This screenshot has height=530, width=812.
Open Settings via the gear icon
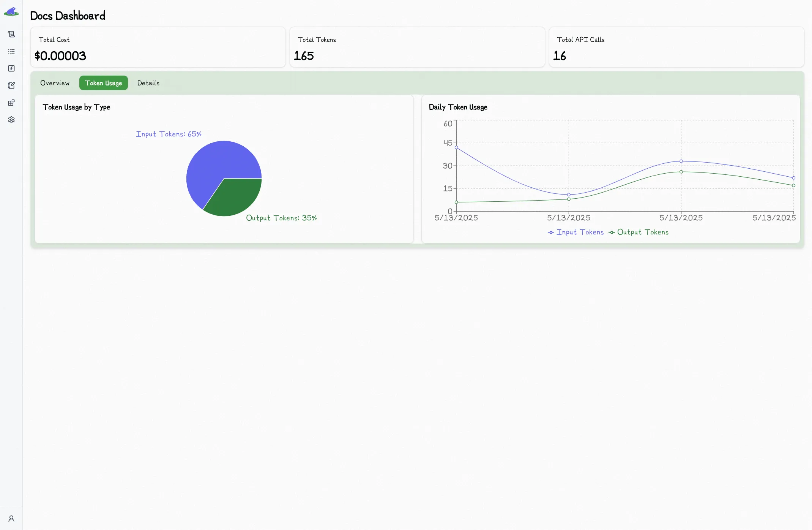click(x=11, y=120)
